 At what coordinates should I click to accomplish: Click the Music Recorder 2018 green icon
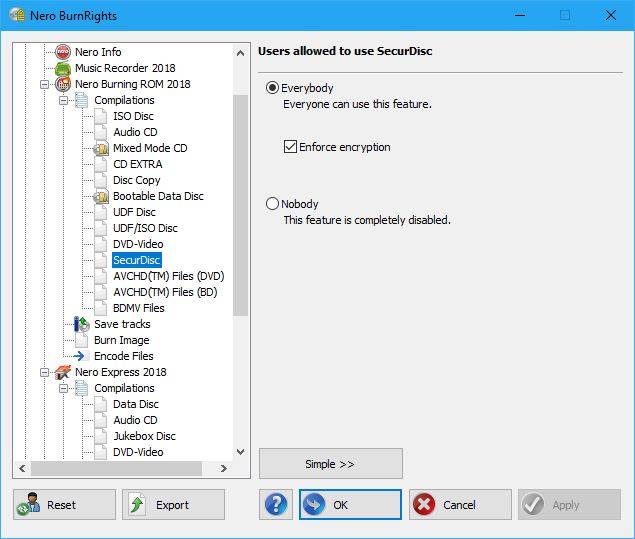[x=63, y=68]
